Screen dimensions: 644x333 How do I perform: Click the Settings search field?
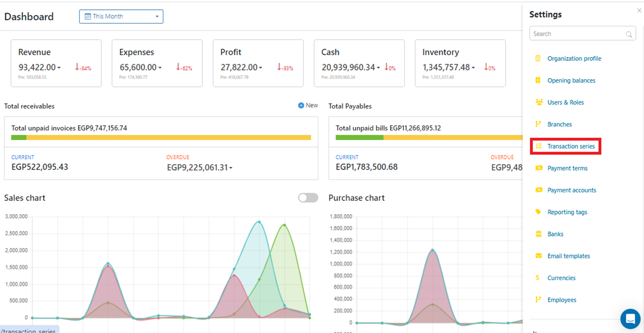click(578, 34)
